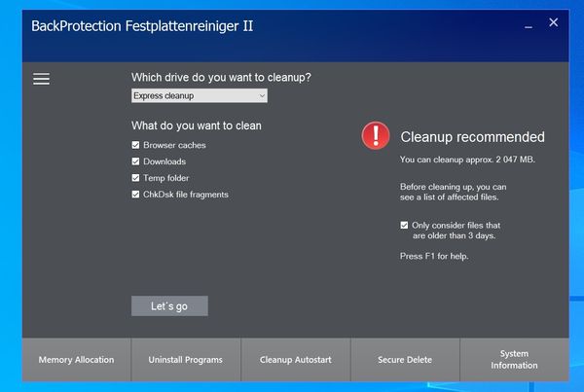584x392 pixels.
Task: Click 'You can cleanup approx. 2 047 MB' text
Action: 467,160
